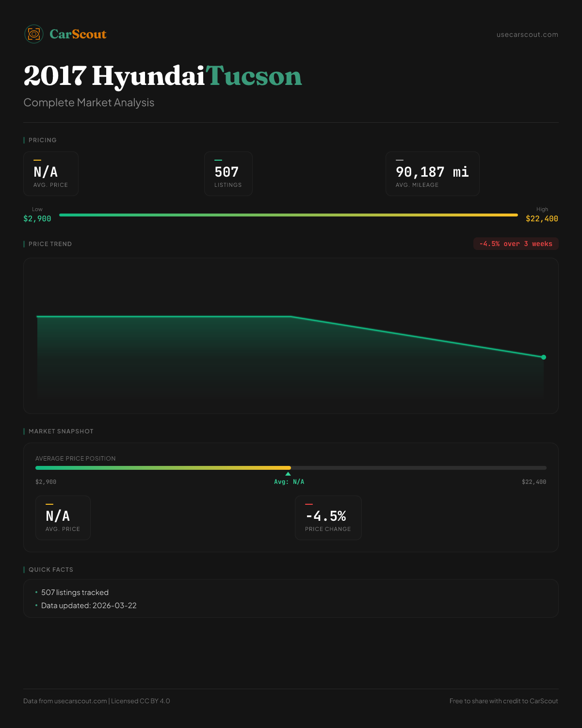Image resolution: width=582 pixels, height=728 pixels.
Task: Click the 507 listings tracked bullet
Action: [x=75, y=593]
